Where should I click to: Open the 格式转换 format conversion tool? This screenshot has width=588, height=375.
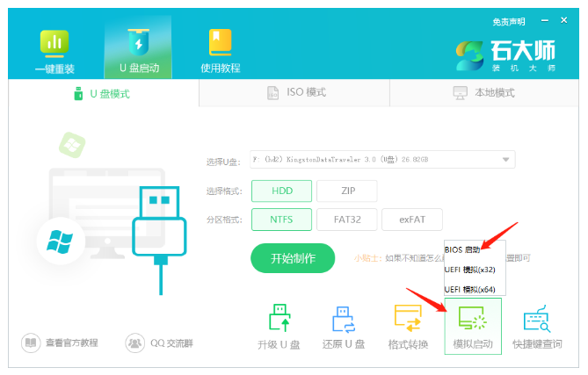(408, 325)
